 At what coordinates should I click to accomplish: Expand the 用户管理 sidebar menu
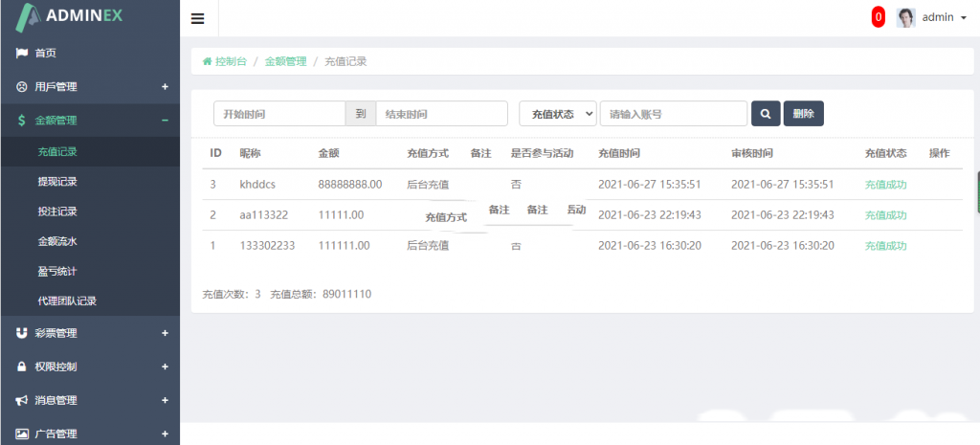pyautogui.click(x=165, y=87)
